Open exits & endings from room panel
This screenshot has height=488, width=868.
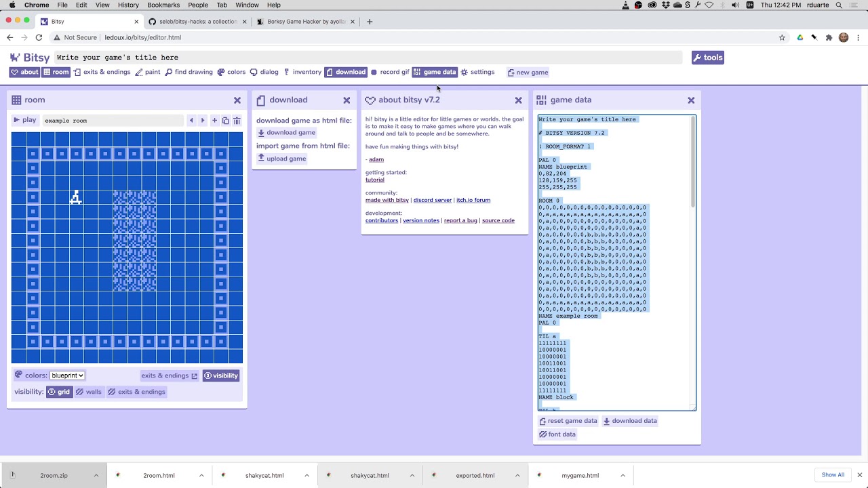point(169,375)
